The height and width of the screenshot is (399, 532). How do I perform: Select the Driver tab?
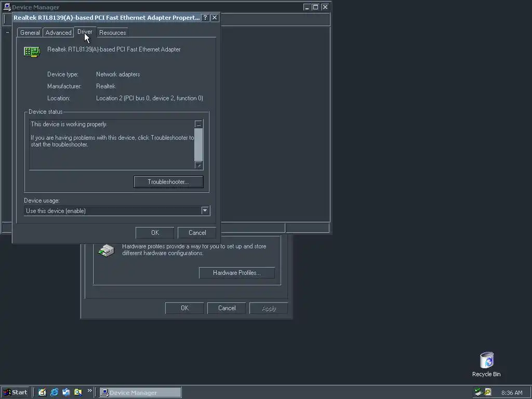click(85, 32)
